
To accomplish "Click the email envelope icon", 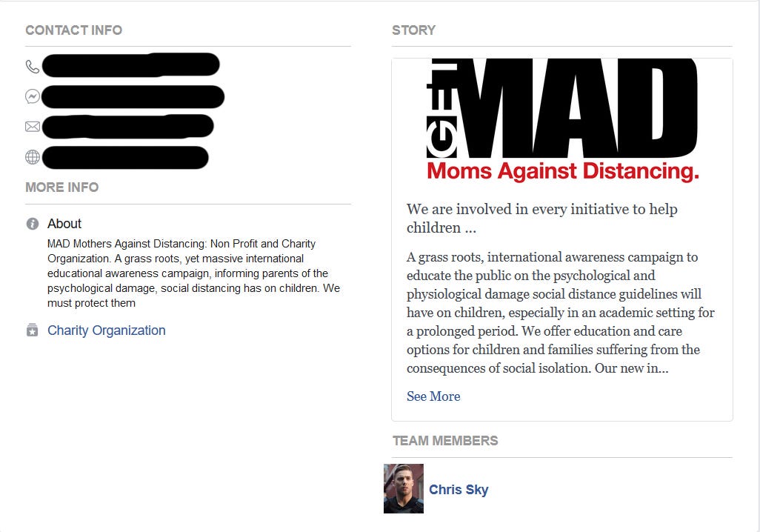I will 33,127.
